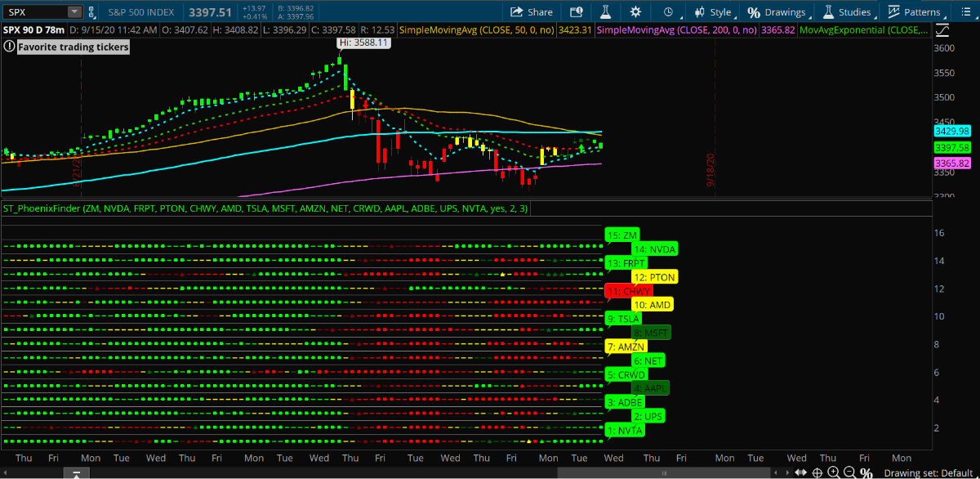Click the 15: ZM ticker label

click(x=622, y=235)
